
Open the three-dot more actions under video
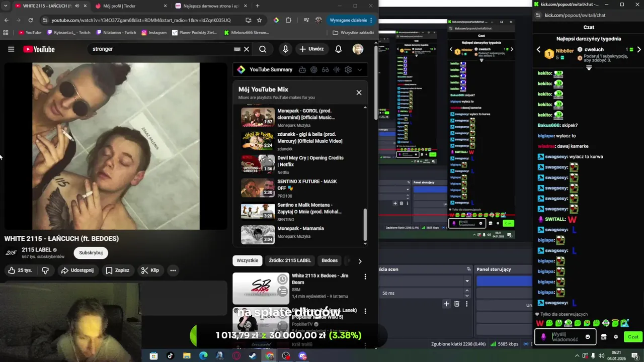point(173,270)
